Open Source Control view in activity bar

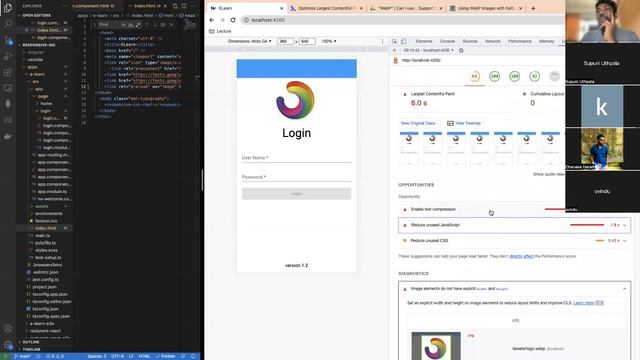pos(8,40)
